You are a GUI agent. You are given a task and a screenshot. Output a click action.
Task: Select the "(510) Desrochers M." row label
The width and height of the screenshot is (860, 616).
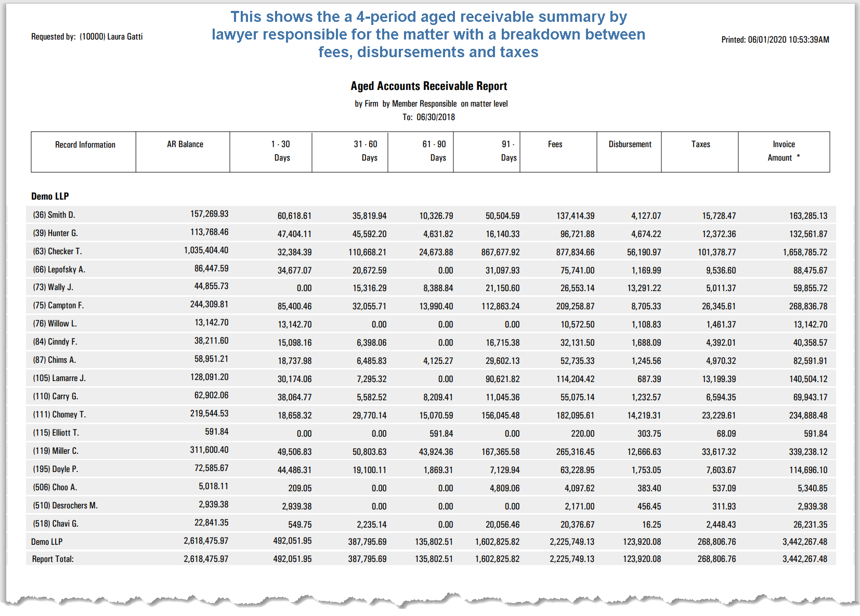tap(66, 505)
